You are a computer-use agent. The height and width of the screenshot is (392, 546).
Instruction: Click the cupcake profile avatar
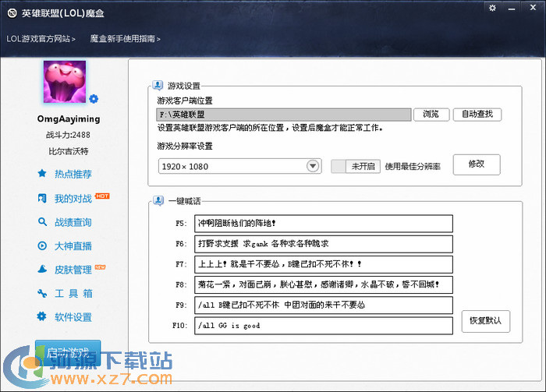click(65, 82)
